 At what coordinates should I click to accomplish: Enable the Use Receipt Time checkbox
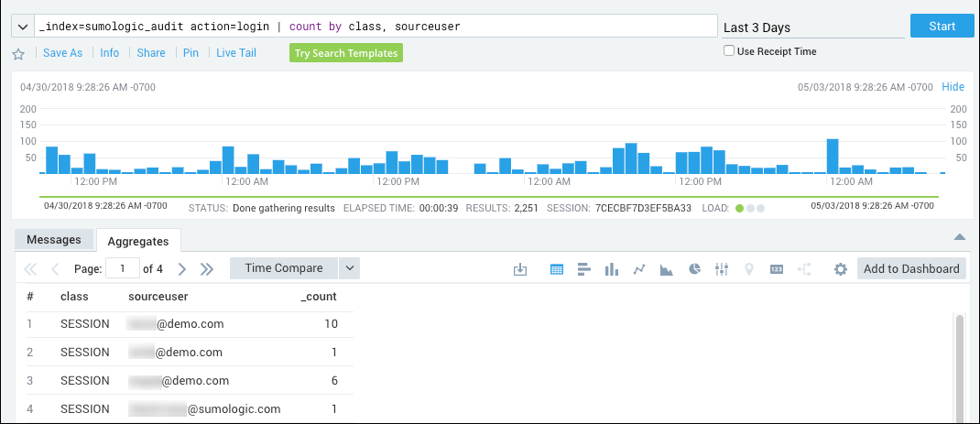(x=729, y=51)
